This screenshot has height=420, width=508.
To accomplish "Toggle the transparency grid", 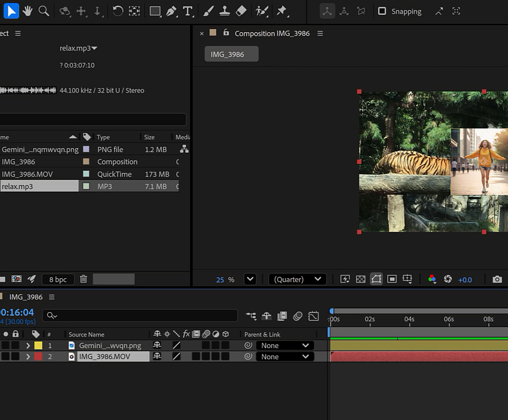I will [360, 279].
